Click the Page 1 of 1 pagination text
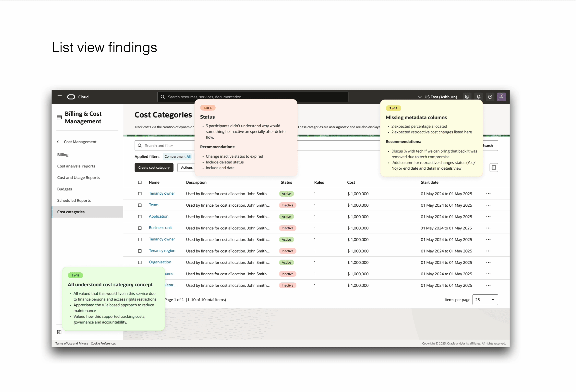This screenshot has height=392, width=576. (x=195, y=300)
